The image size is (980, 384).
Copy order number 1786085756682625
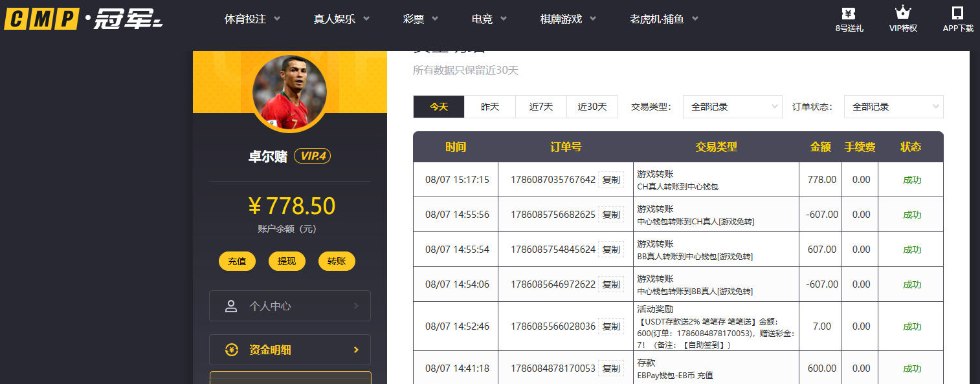(611, 215)
